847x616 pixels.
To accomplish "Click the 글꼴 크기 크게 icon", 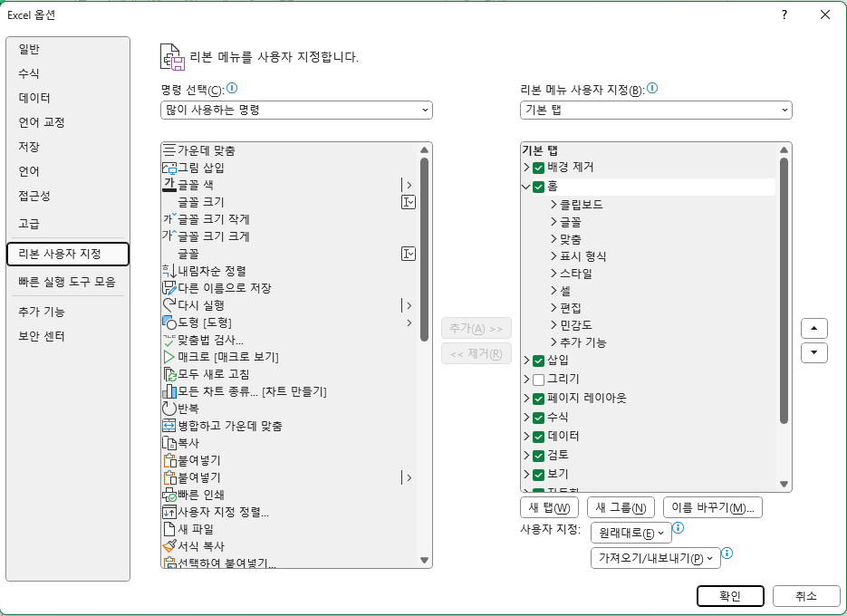I will [169, 236].
